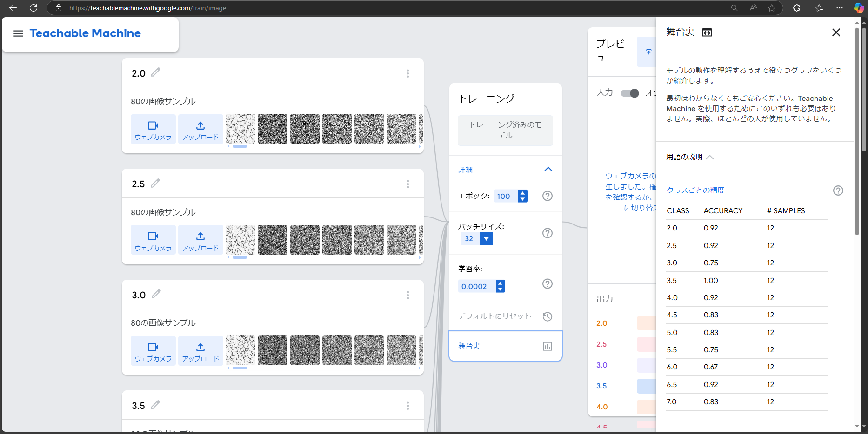
Task: Click the ウェブカメラ button in class 3.0
Action: coord(153,351)
